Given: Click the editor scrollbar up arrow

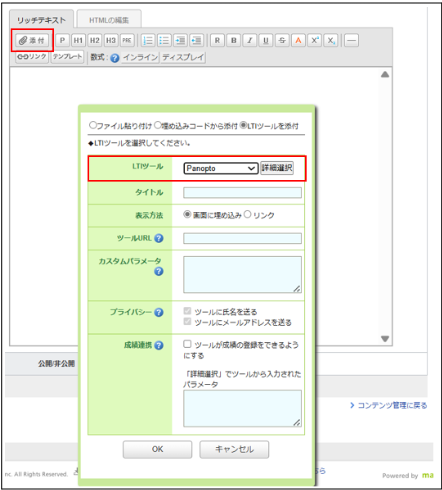Looking at the screenshot, I should click(385, 74).
